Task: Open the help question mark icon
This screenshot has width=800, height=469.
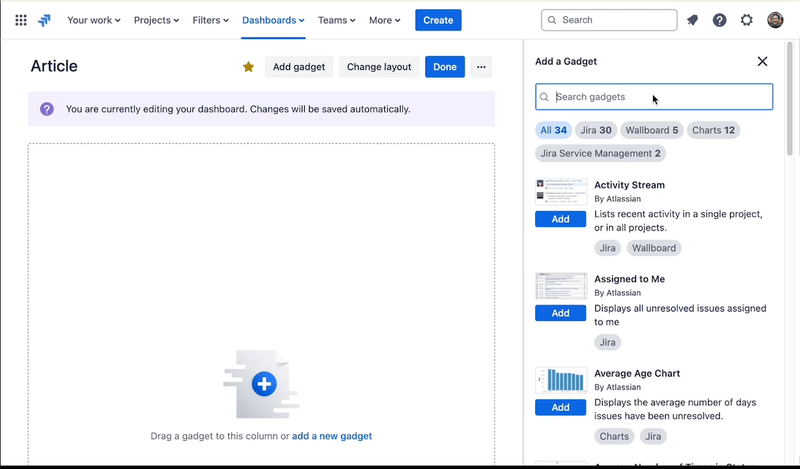Action: coord(719,20)
